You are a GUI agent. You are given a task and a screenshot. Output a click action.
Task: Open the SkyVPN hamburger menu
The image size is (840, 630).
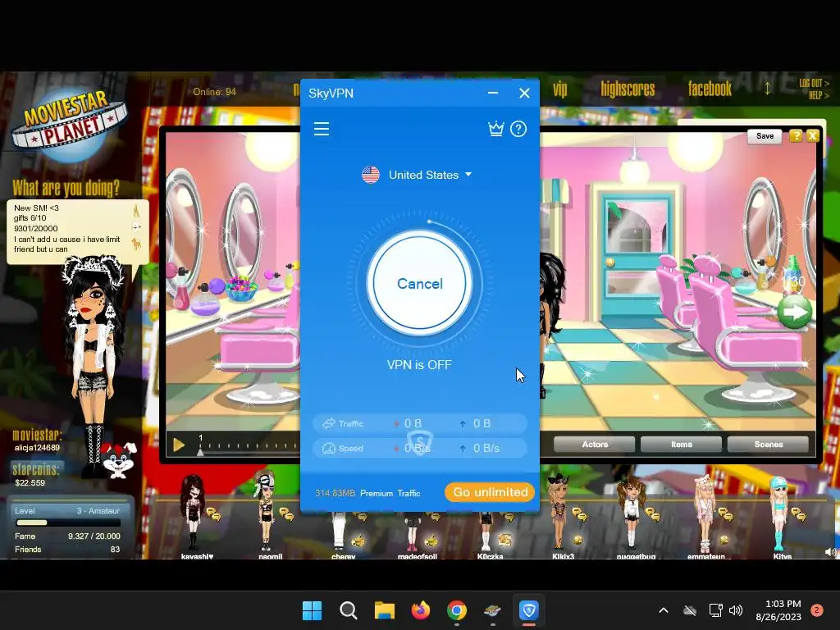[x=322, y=129]
